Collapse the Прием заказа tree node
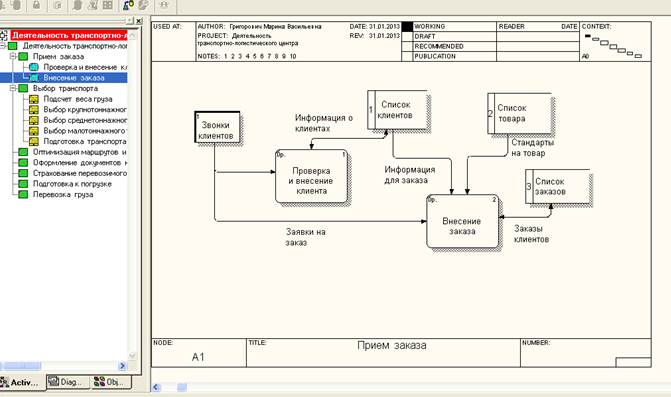This screenshot has height=397, width=671. pos(13,56)
